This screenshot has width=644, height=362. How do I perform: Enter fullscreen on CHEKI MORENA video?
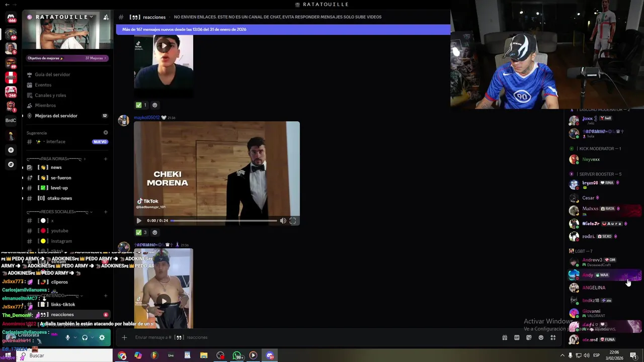point(293,221)
